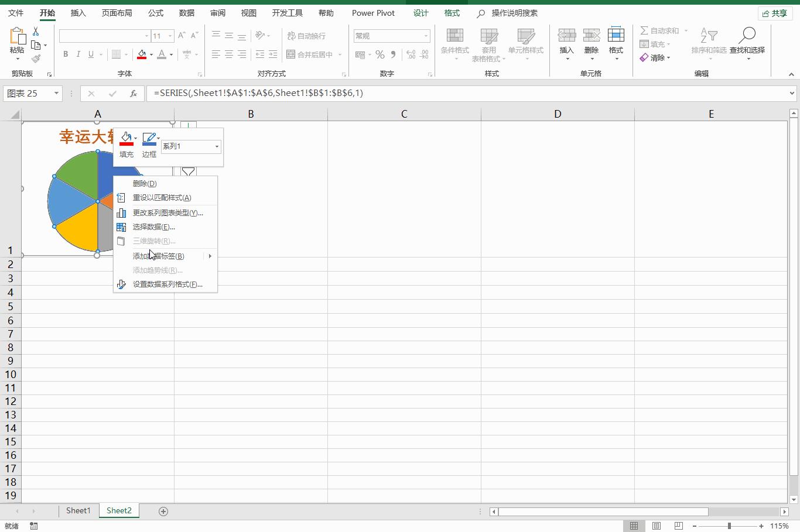The width and height of the screenshot is (800, 532).
Task: Click the zoom slider handle
Action: 729,526
